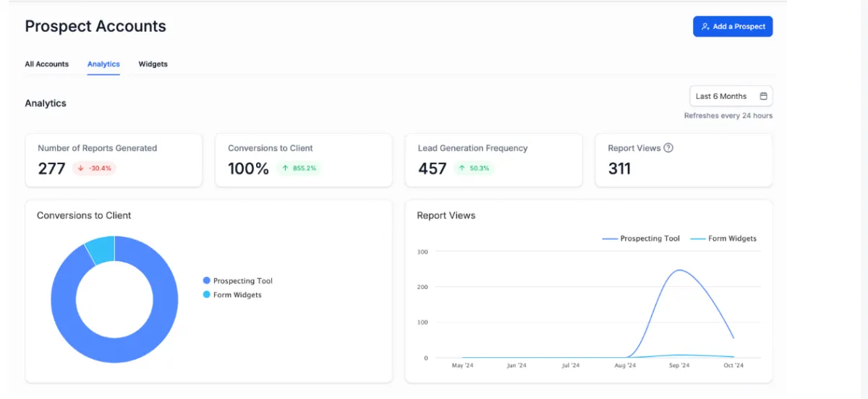Viewport: 868px width, 399px height.
Task: Click the 855.2% change badge
Action: (297, 168)
